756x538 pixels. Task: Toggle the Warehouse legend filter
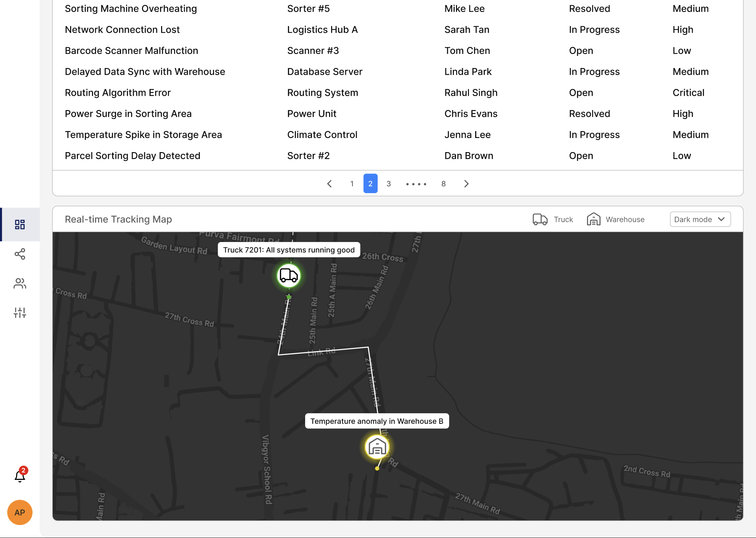click(616, 219)
